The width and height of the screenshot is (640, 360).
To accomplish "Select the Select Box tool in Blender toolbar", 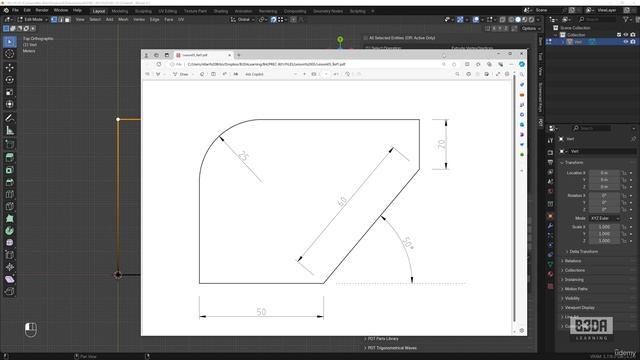I will tap(9, 42).
